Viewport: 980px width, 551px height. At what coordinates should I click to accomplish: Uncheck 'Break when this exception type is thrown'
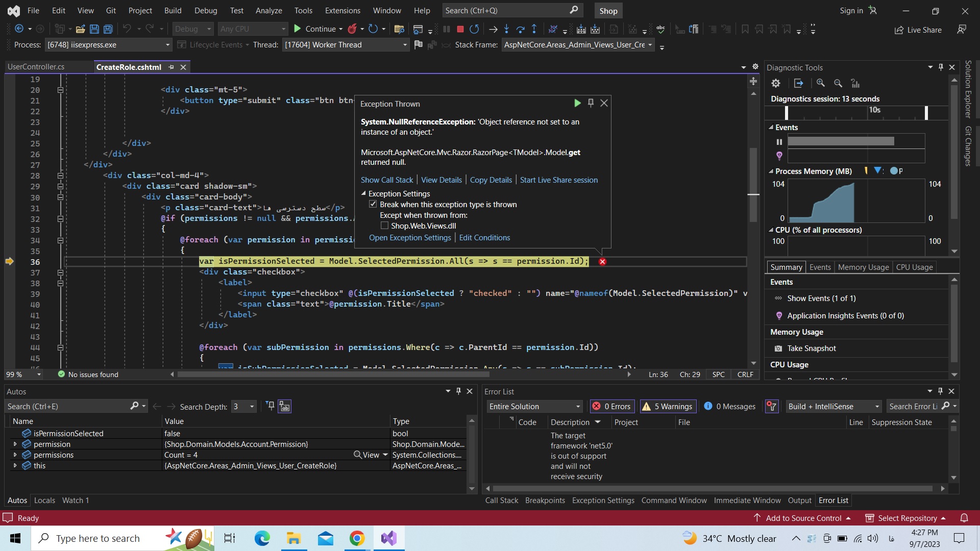373,205
